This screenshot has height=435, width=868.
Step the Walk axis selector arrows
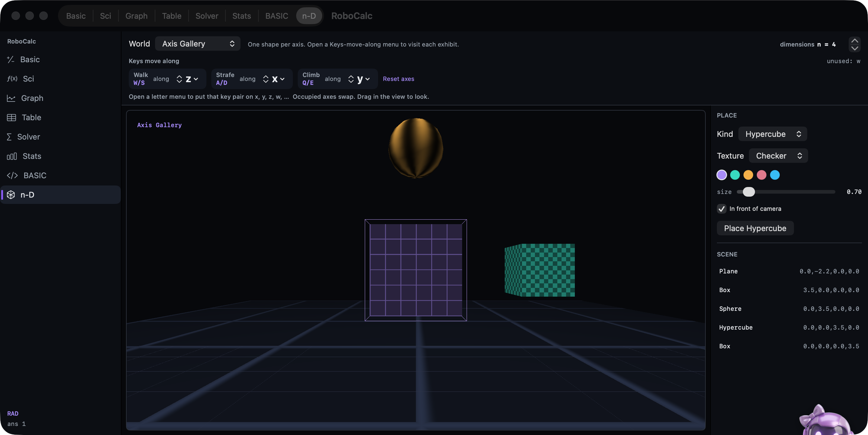click(179, 79)
